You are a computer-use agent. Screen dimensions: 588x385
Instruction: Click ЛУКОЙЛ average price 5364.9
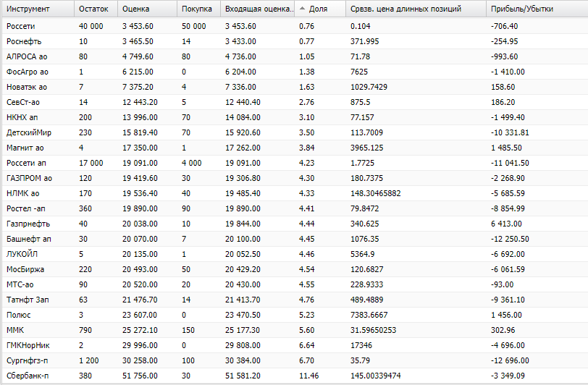[x=362, y=254]
